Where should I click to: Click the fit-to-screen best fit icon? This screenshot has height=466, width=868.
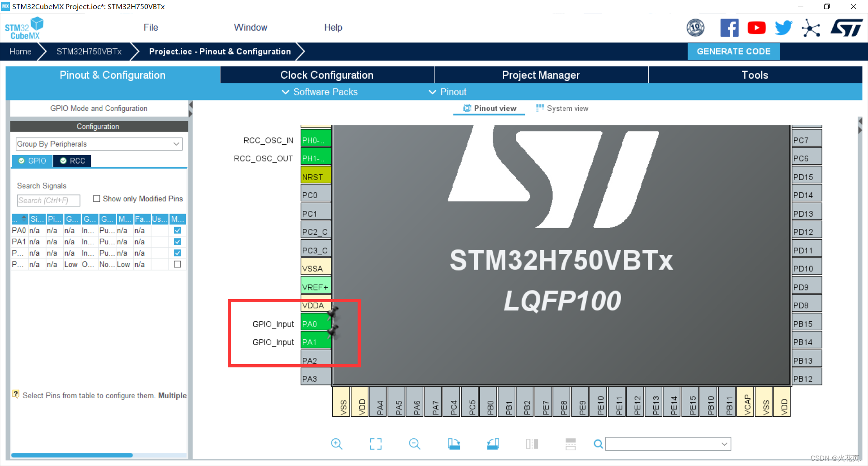tap(376, 444)
